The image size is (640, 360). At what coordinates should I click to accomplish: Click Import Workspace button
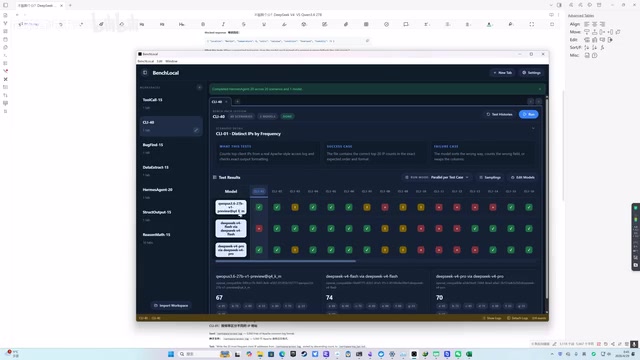pyautogui.click(x=171, y=305)
